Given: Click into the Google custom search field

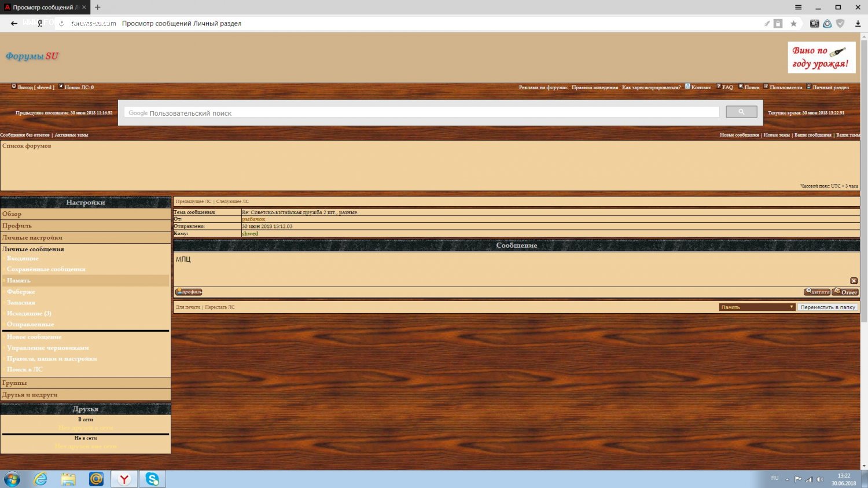Looking at the screenshot, I should (x=422, y=113).
